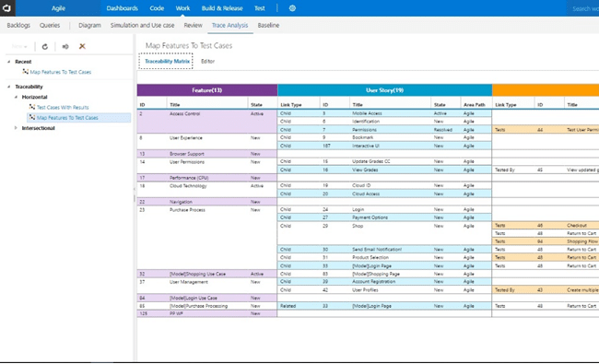
Task: Click the arrow icon beside refresh
Action: pyautogui.click(x=65, y=47)
